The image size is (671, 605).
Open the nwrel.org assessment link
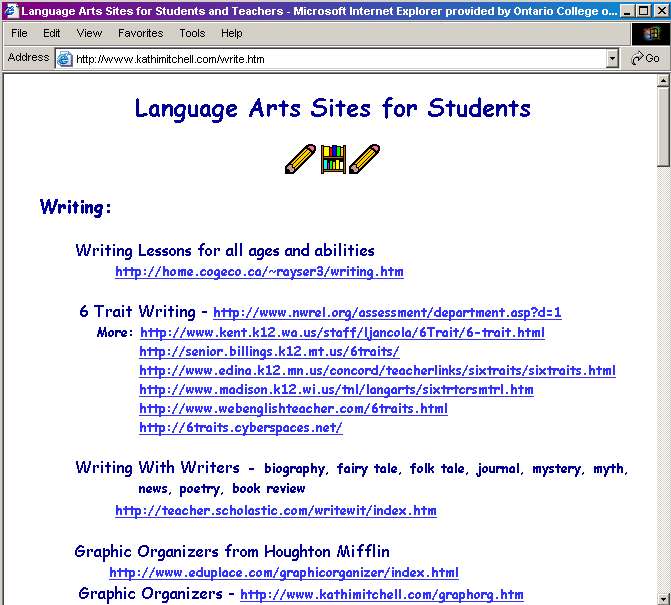(x=387, y=312)
